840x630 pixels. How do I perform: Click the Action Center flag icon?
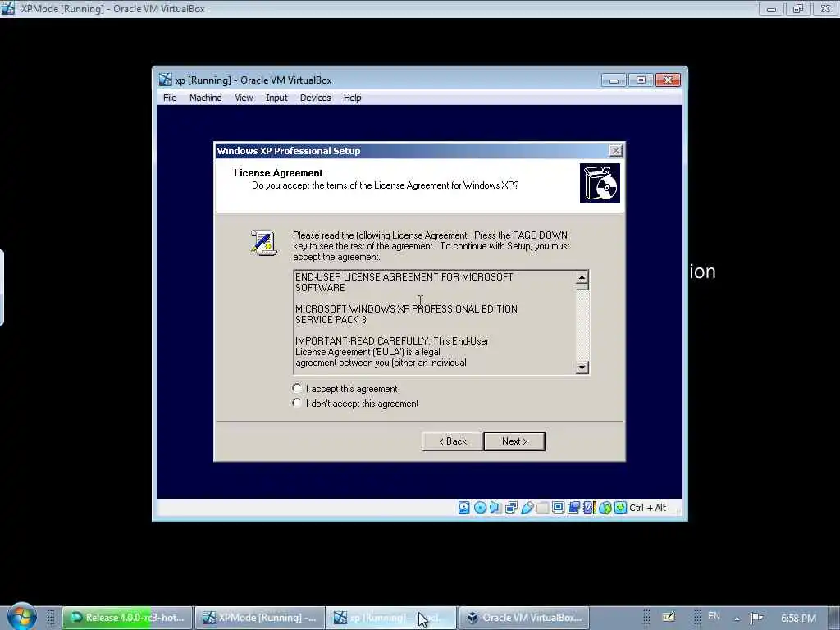click(x=756, y=618)
